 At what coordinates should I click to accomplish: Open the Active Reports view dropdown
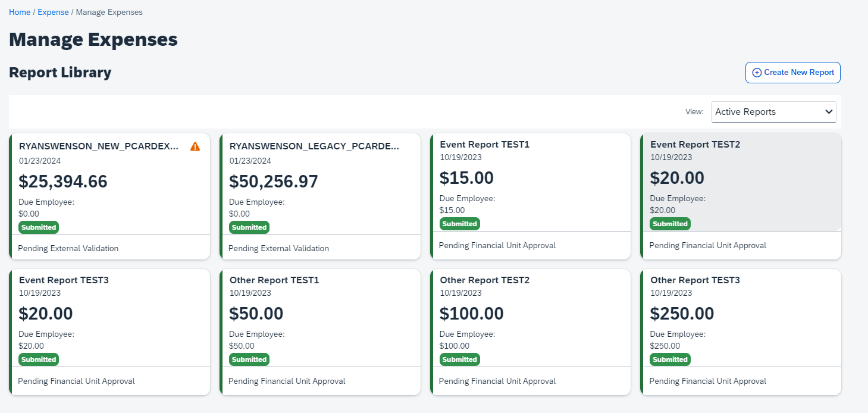coord(773,112)
